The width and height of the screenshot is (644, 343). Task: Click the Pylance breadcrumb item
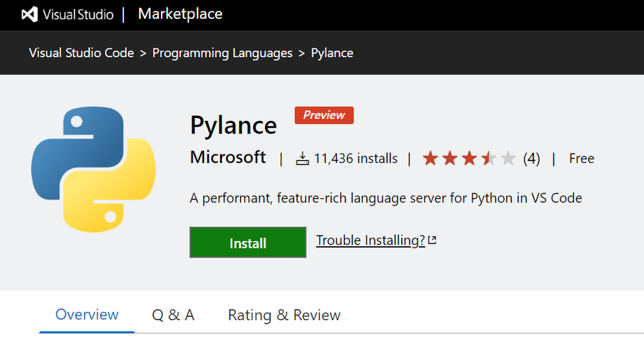332,52
